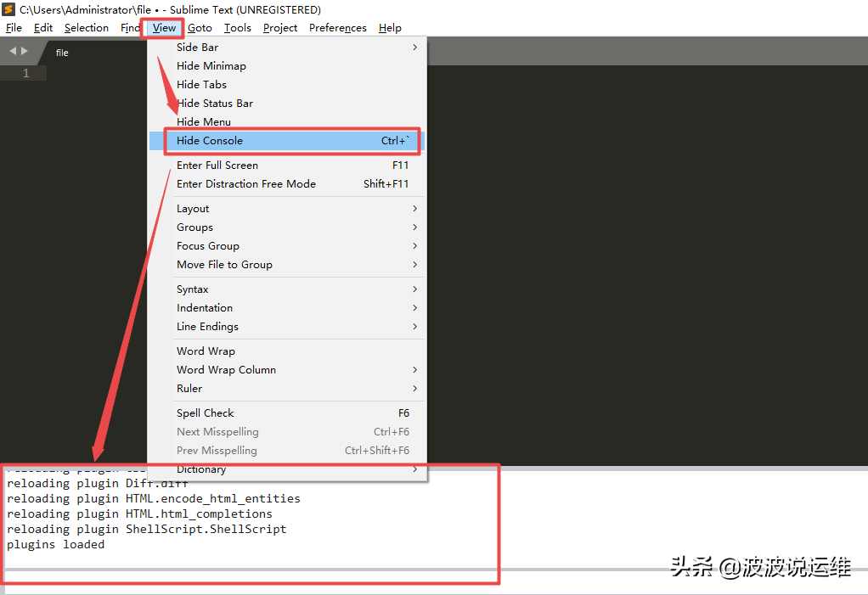Expand the Syntax submenu
The width and height of the screenshot is (868, 595).
(x=287, y=289)
